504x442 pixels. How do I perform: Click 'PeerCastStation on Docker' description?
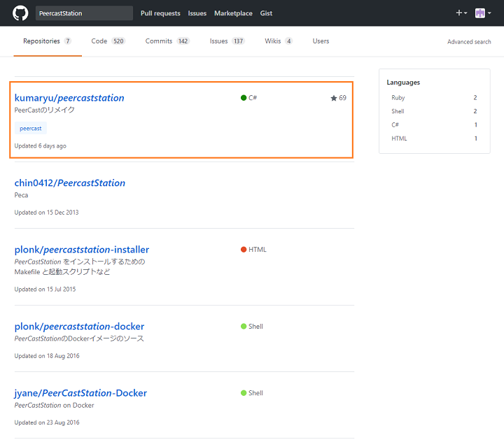coord(54,406)
